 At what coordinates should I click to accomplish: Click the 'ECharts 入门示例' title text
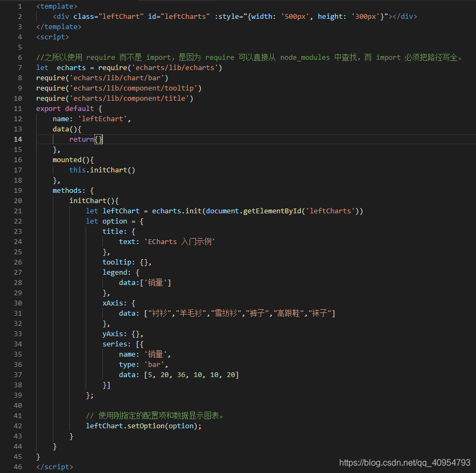(179, 242)
